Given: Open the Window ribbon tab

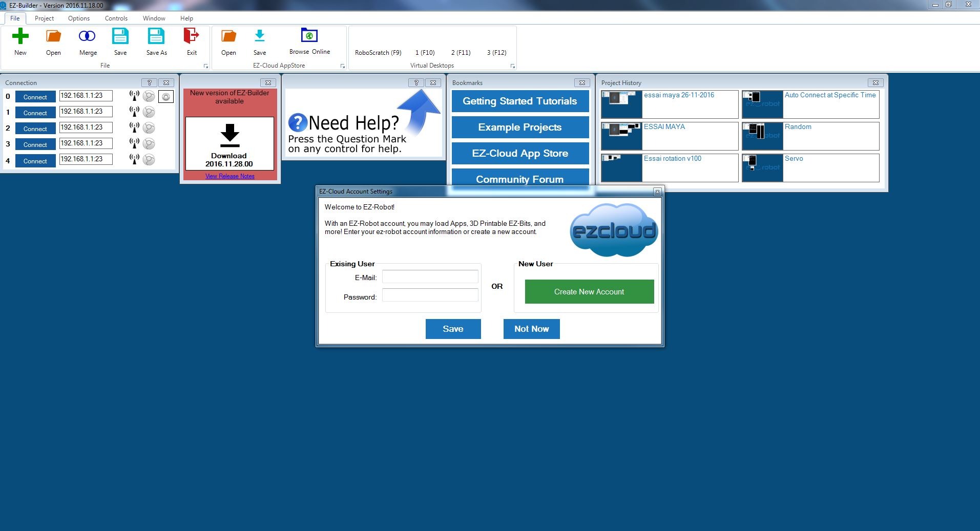Looking at the screenshot, I should point(154,18).
